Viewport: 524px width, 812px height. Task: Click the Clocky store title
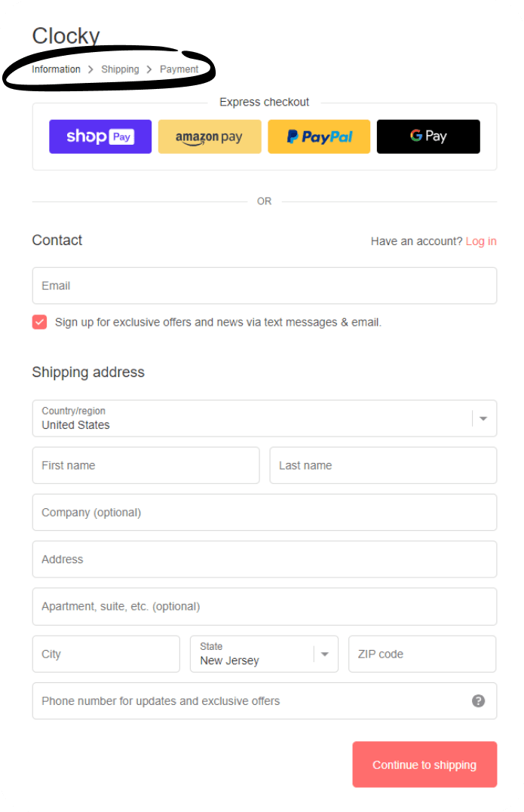[x=66, y=36]
